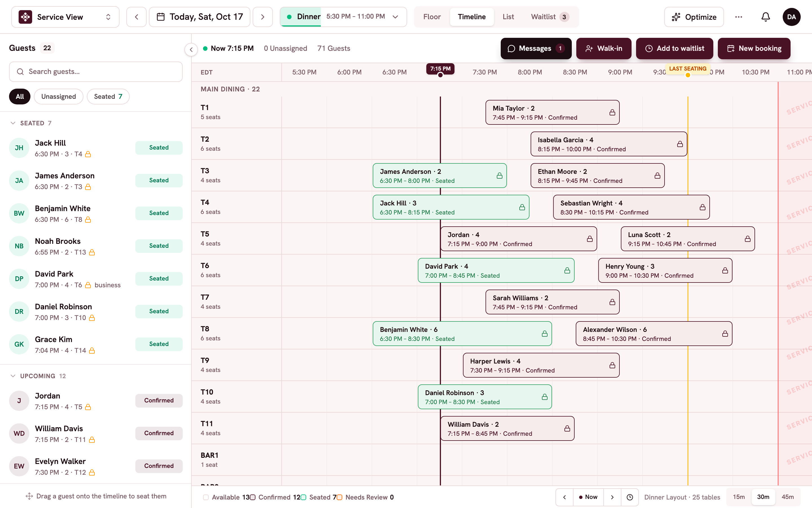Click the clock icon in bottom timeline controls
The image size is (812, 508).
pyautogui.click(x=630, y=497)
